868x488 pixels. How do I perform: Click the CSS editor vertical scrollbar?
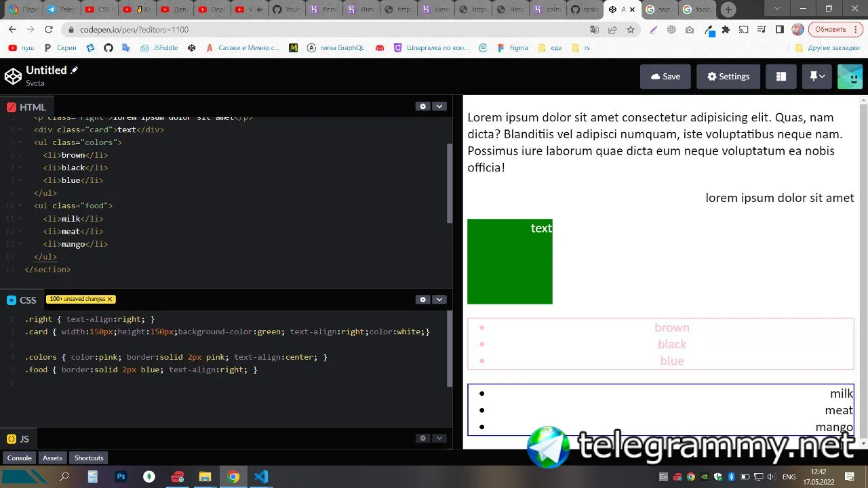(x=450, y=349)
